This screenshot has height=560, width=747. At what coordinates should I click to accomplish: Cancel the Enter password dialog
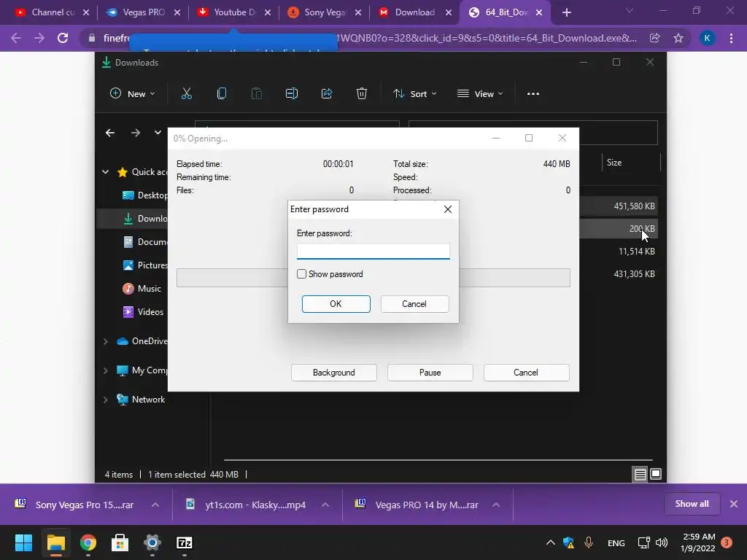[x=414, y=304]
